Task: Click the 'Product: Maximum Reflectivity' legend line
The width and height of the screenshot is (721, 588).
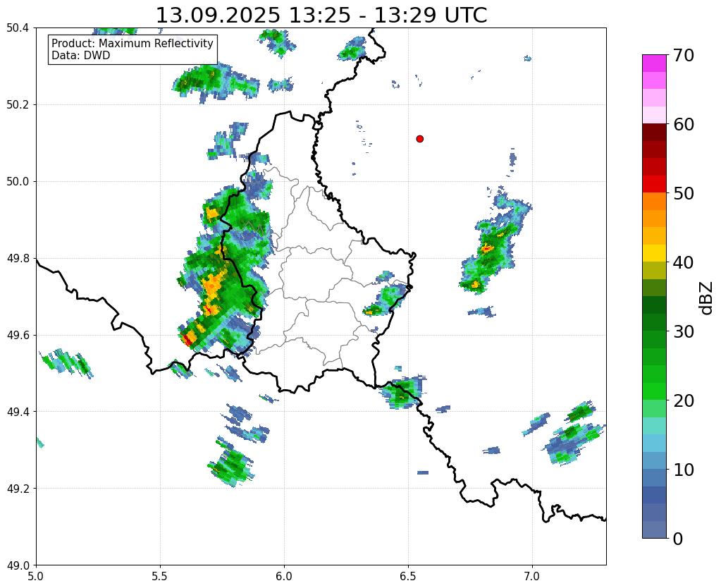Action: [x=133, y=43]
